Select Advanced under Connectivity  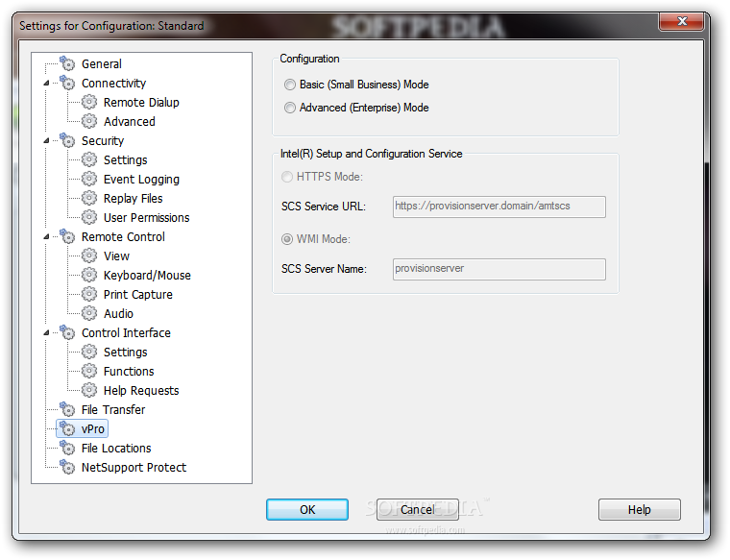pyautogui.click(x=129, y=121)
